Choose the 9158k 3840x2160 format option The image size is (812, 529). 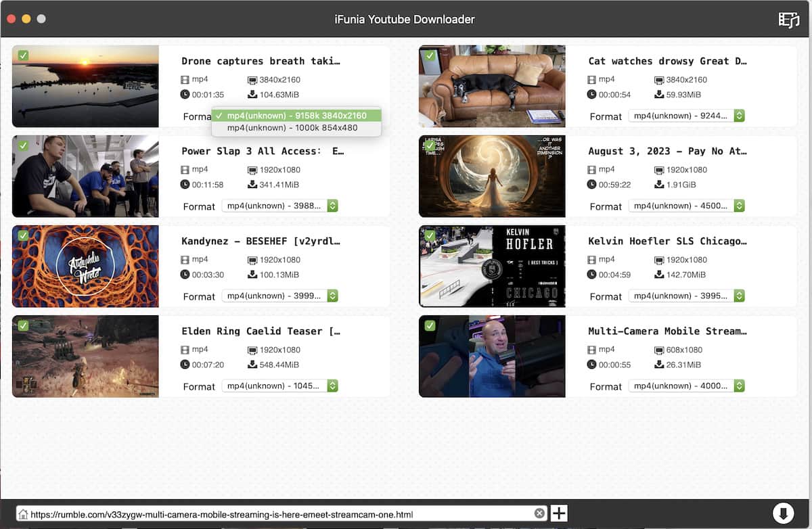pos(296,116)
